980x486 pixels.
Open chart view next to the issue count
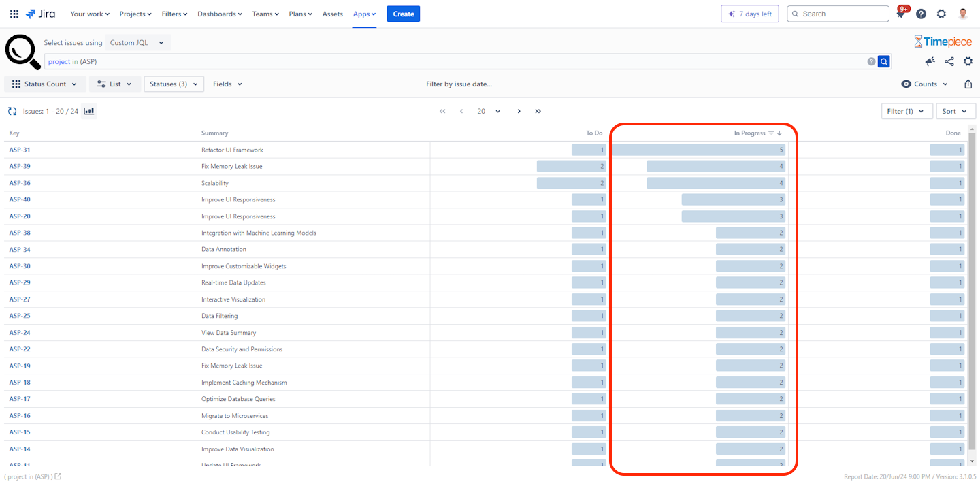88,110
